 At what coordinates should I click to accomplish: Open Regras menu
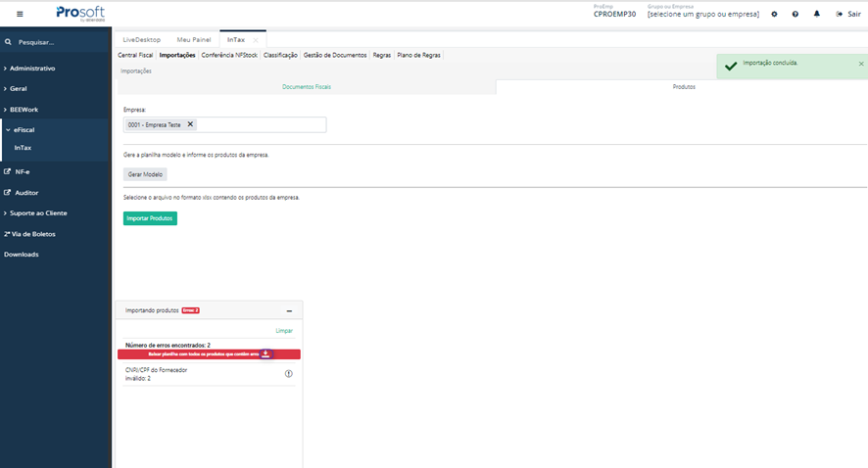click(x=382, y=56)
